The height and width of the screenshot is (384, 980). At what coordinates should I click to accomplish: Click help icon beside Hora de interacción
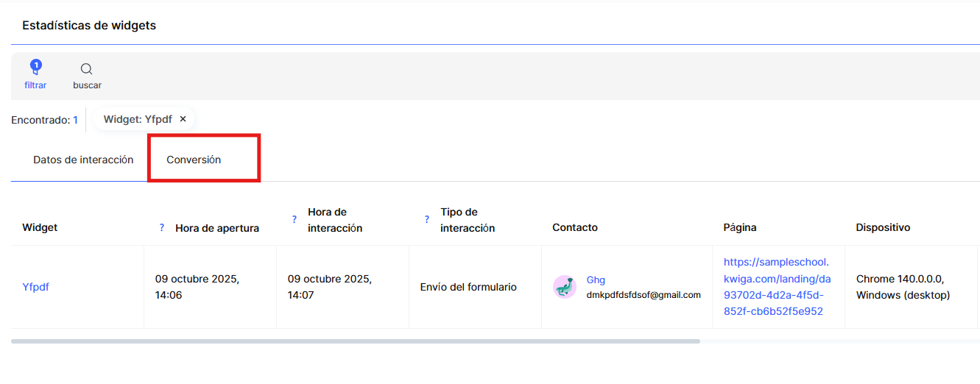[x=295, y=219]
